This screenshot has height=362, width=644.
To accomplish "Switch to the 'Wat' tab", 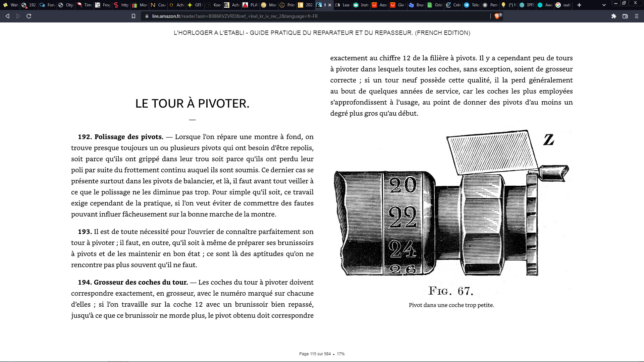I will [x=10, y=5].
